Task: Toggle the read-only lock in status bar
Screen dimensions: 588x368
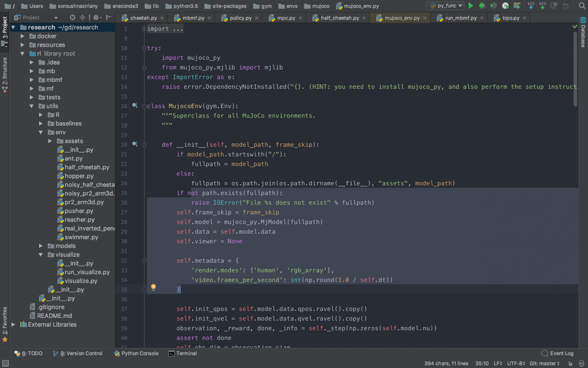Action: point(570,363)
